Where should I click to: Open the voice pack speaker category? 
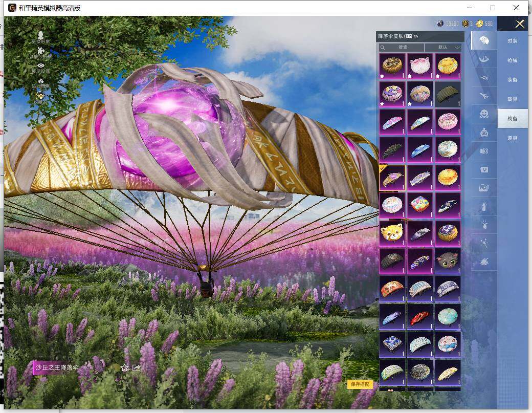click(x=483, y=151)
